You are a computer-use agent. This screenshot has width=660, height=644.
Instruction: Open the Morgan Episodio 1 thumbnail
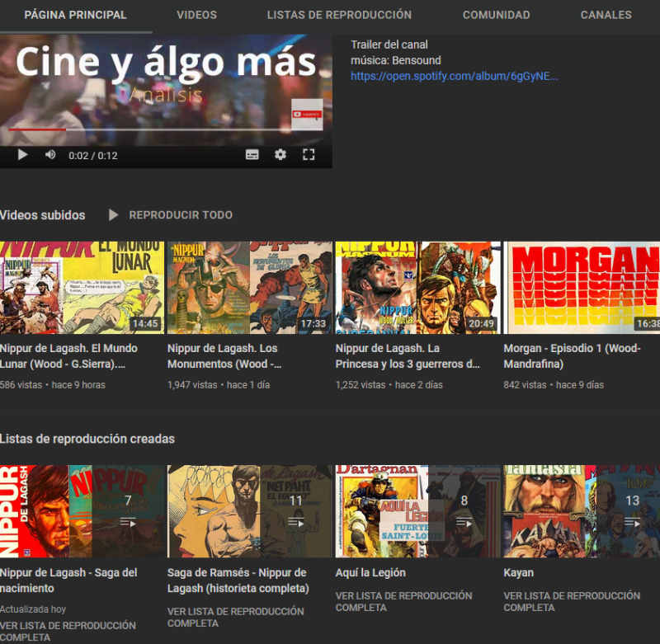[x=582, y=288]
